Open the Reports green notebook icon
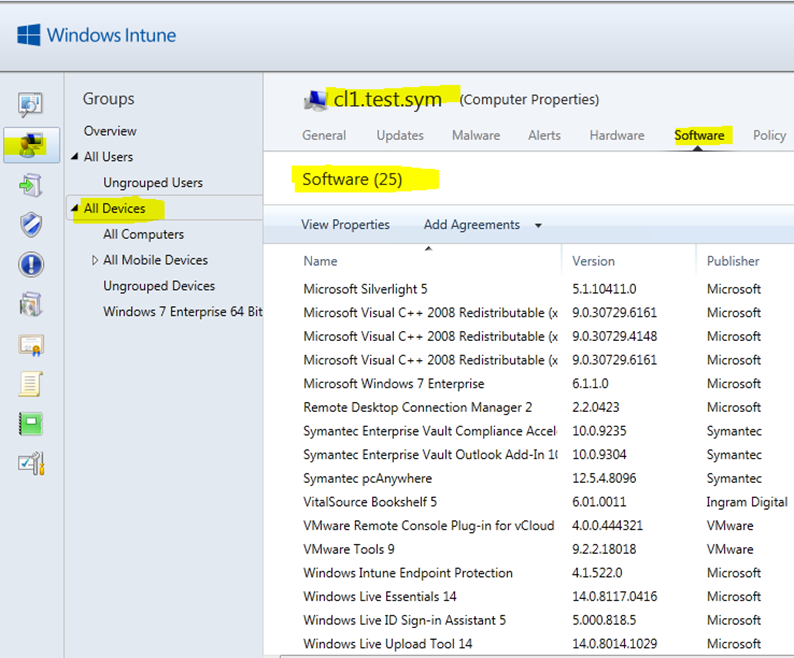The width and height of the screenshot is (794, 658). coord(31,424)
